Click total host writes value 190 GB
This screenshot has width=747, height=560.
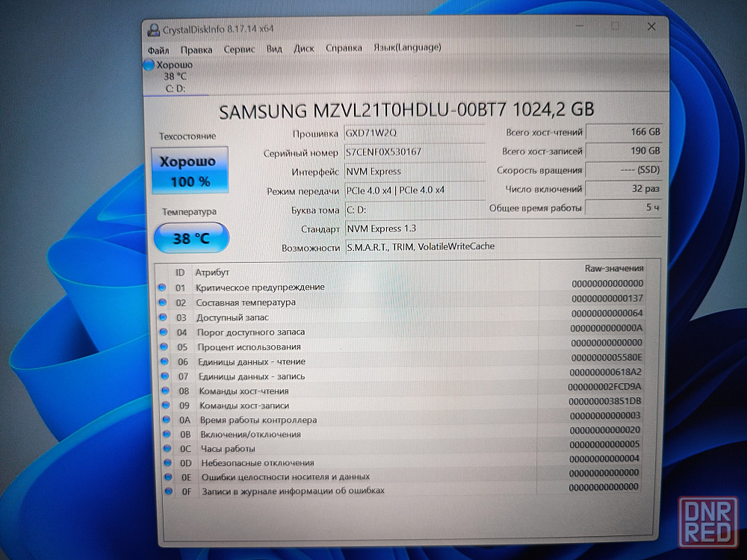624,151
